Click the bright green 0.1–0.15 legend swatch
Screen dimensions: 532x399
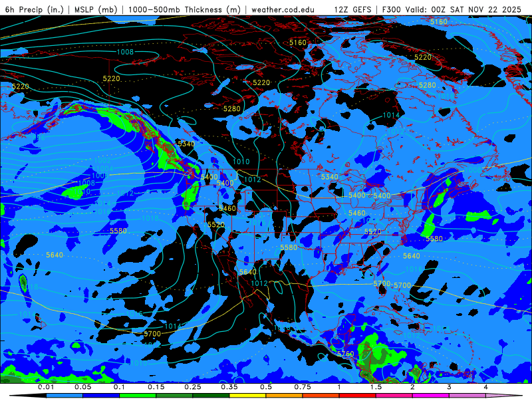click(138, 396)
